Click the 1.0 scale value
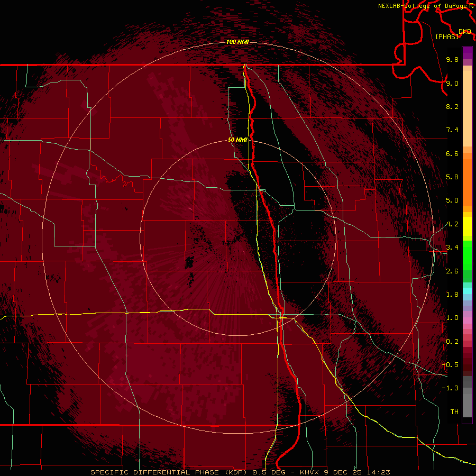Screen dimensions: 476x476 click(x=452, y=318)
